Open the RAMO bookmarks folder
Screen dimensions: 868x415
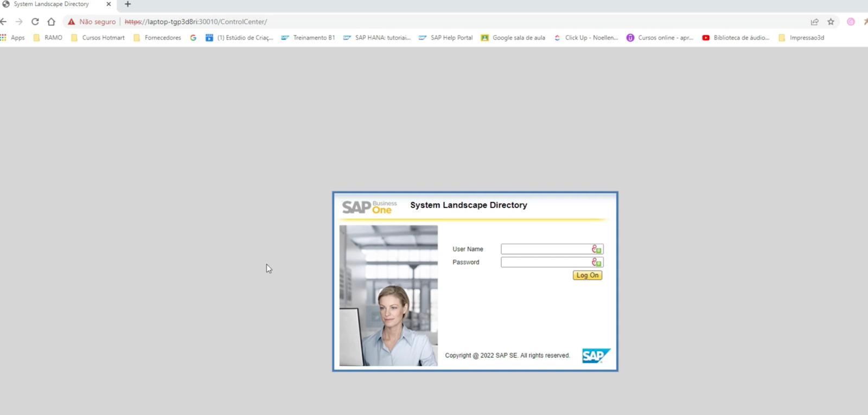[48, 37]
